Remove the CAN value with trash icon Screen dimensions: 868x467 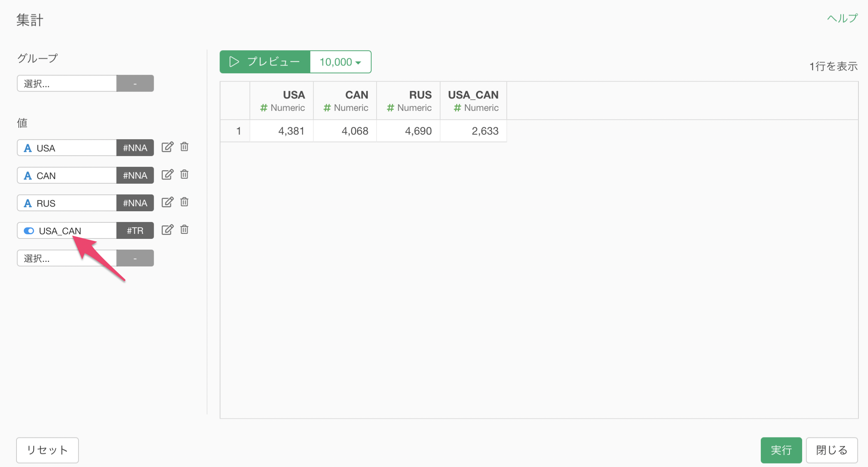184,174
